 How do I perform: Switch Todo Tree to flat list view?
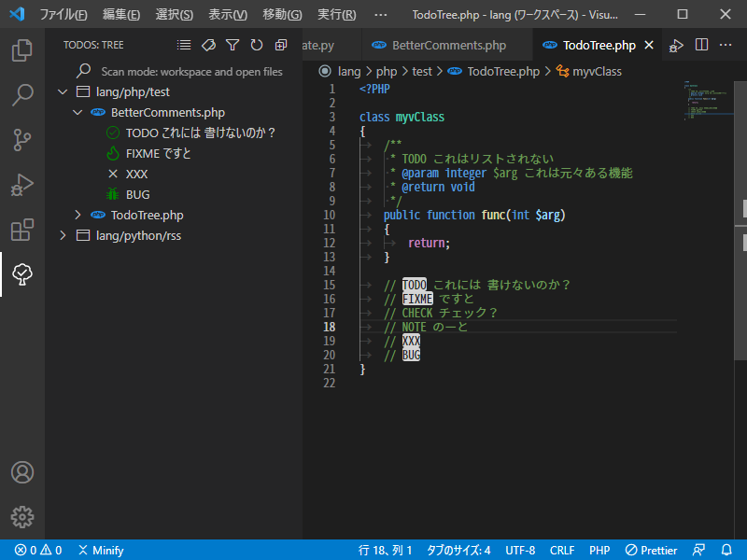tap(184, 45)
